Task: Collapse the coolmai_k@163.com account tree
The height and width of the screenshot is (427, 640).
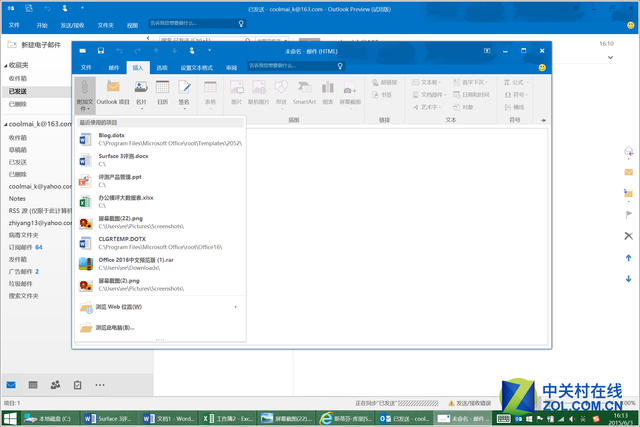Action: (x=6, y=125)
